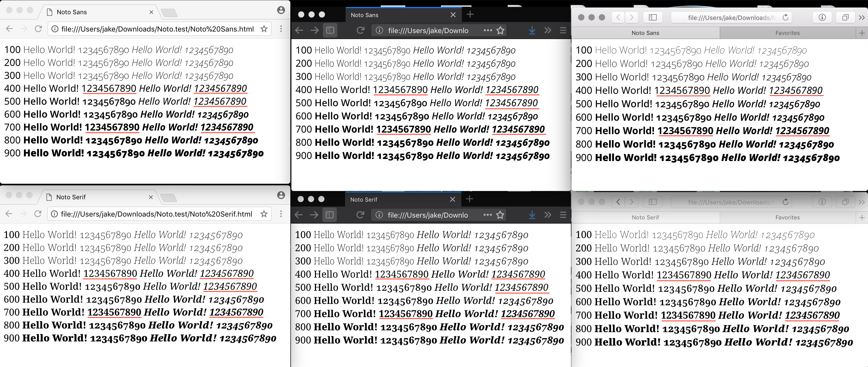Click Safari's reload icon in the address bar
The width and height of the screenshot is (868, 367).
point(785,17)
